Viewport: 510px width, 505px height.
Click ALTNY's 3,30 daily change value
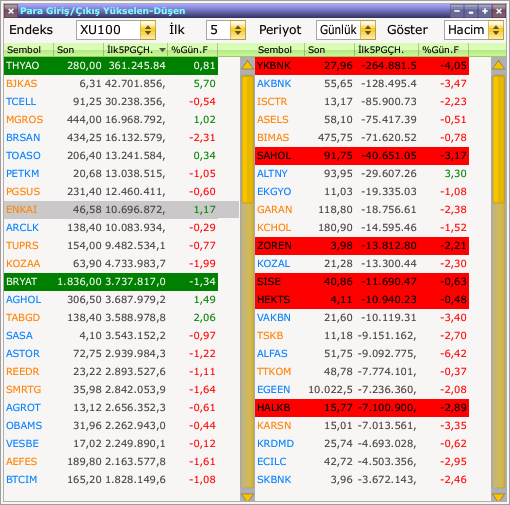pos(455,174)
